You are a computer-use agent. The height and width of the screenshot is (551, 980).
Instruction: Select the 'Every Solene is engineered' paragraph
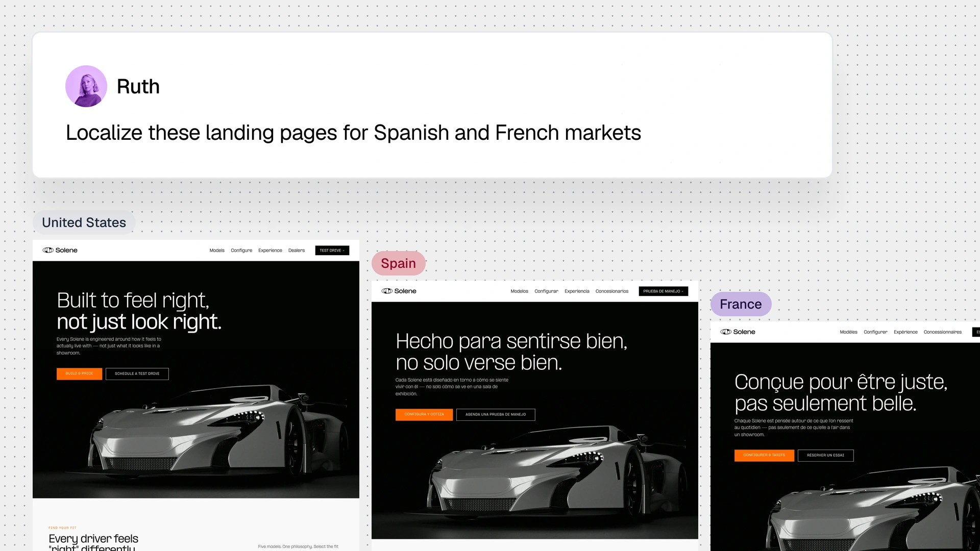point(109,346)
